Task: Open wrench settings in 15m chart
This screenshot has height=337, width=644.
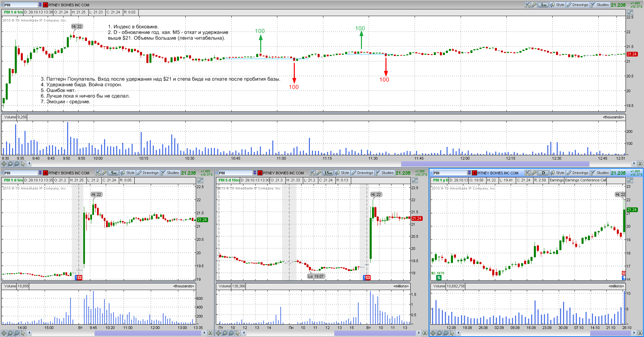Action: (319, 173)
